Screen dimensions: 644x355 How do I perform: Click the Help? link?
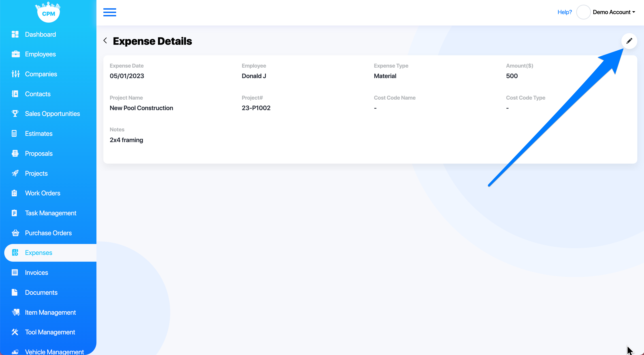(x=565, y=12)
